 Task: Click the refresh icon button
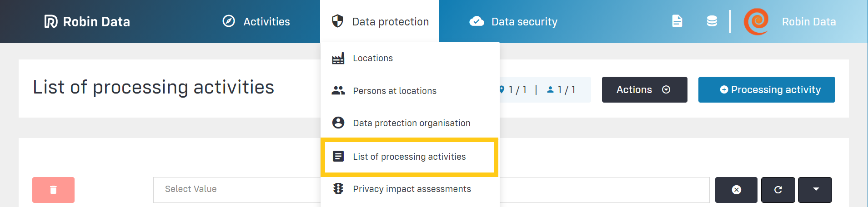(x=778, y=190)
